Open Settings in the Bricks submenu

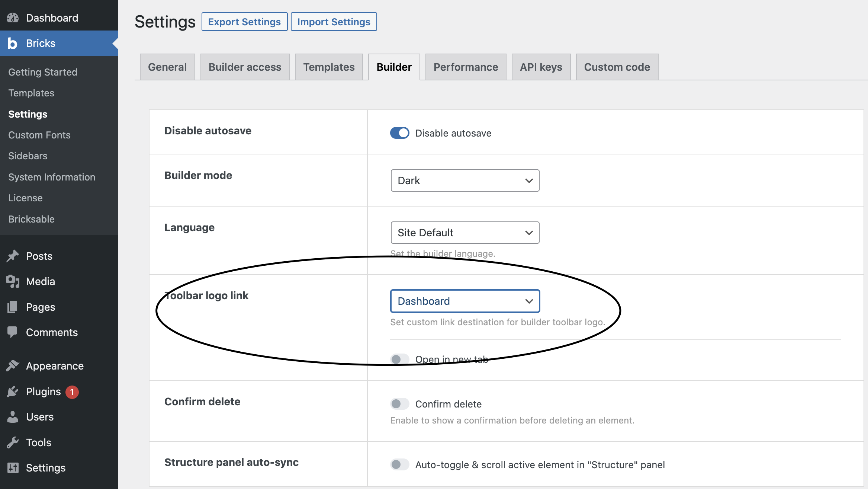click(28, 114)
